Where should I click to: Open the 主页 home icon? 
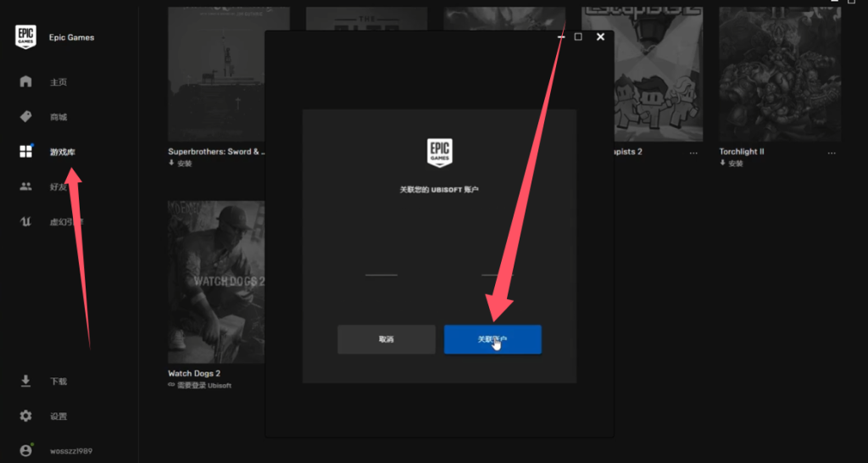pyautogui.click(x=25, y=82)
